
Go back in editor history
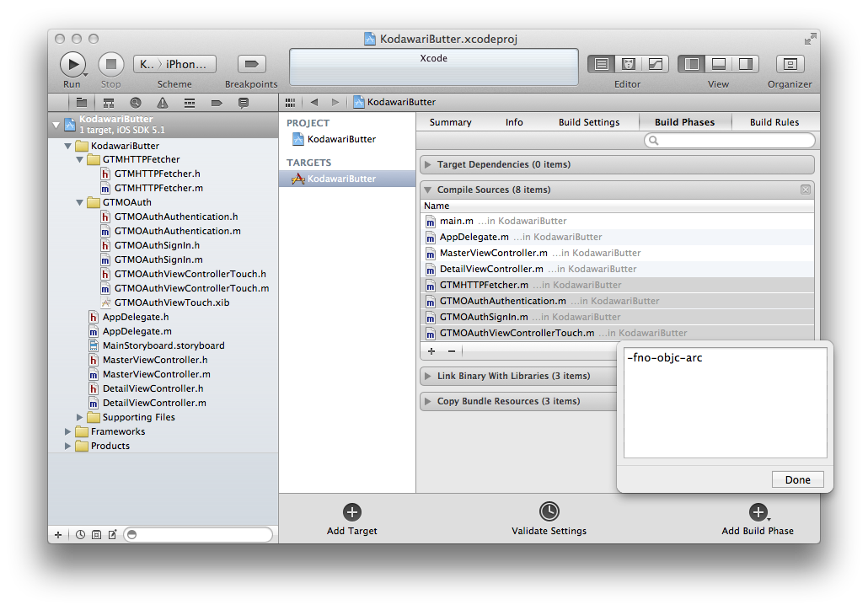[x=314, y=103]
